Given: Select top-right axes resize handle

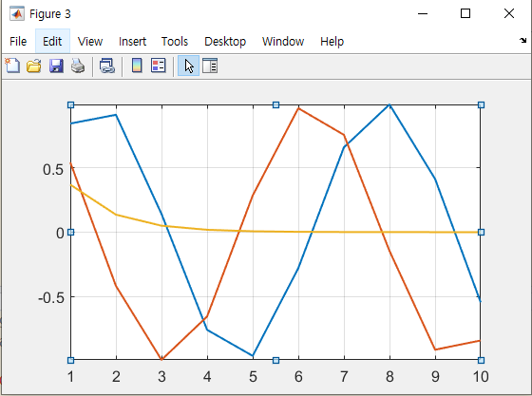Looking at the screenshot, I should [481, 105].
